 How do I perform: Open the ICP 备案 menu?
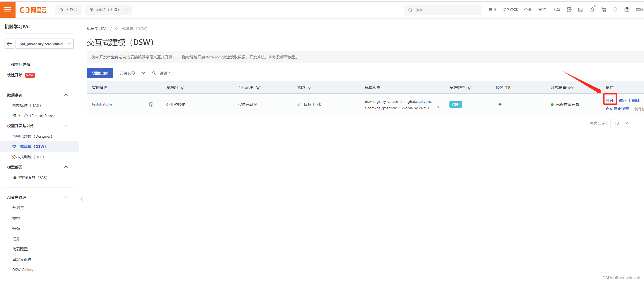510,10
